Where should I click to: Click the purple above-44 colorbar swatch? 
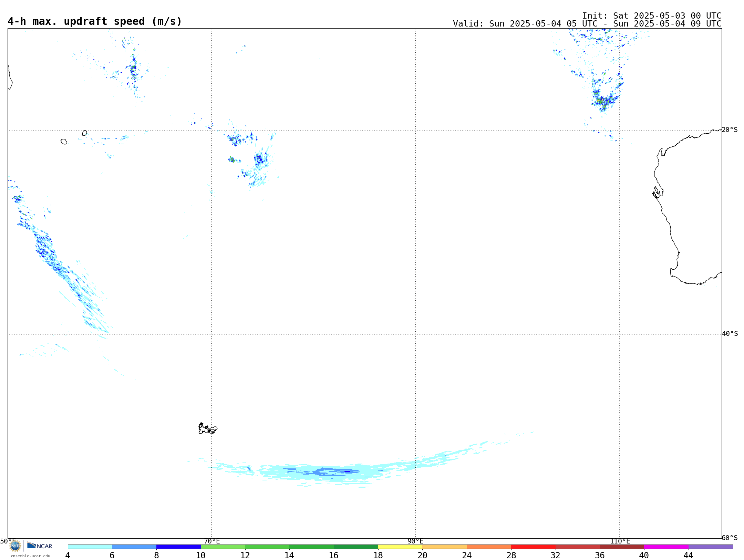click(711, 547)
